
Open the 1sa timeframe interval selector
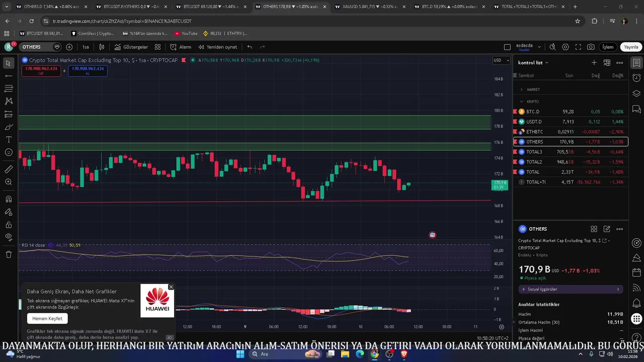click(x=86, y=47)
